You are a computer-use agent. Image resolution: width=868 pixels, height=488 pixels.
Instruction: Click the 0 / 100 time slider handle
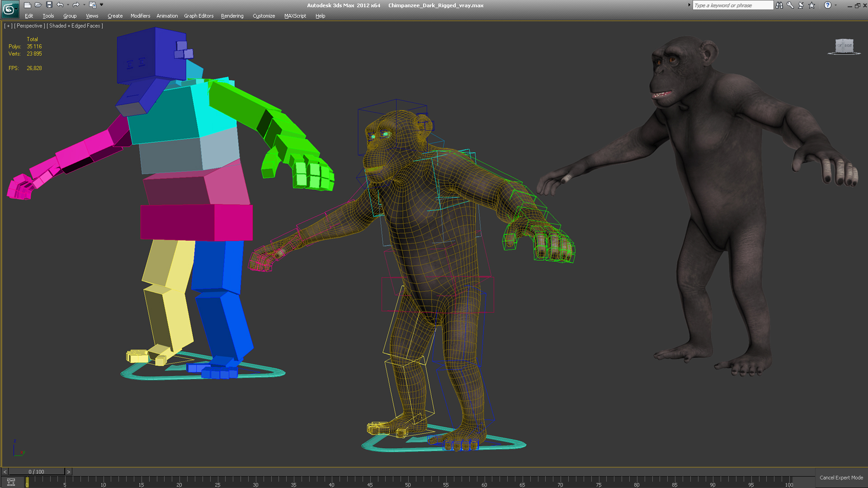[x=37, y=472]
